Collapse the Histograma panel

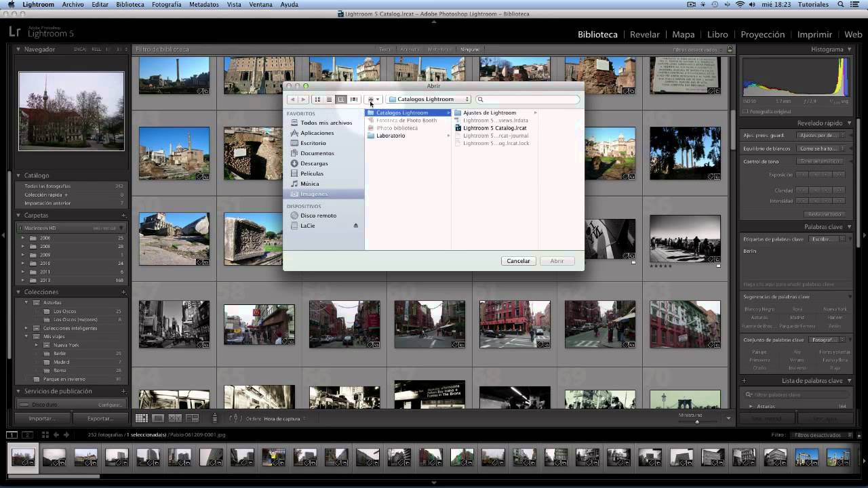[850, 49]
